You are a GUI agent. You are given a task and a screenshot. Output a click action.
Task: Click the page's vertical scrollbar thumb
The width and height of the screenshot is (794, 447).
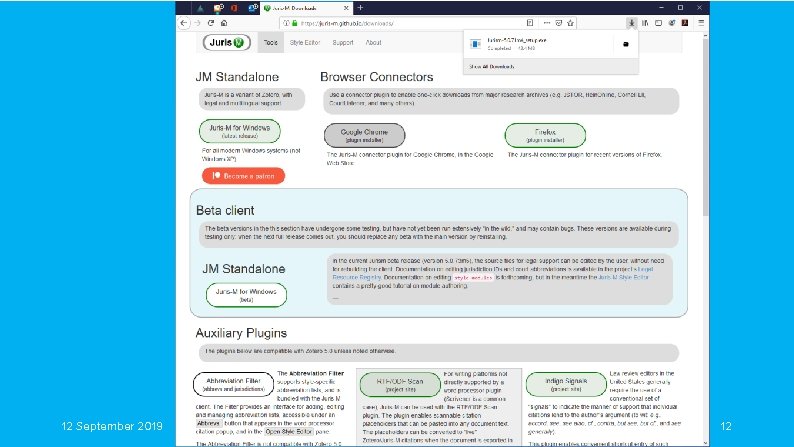[705, 127]
